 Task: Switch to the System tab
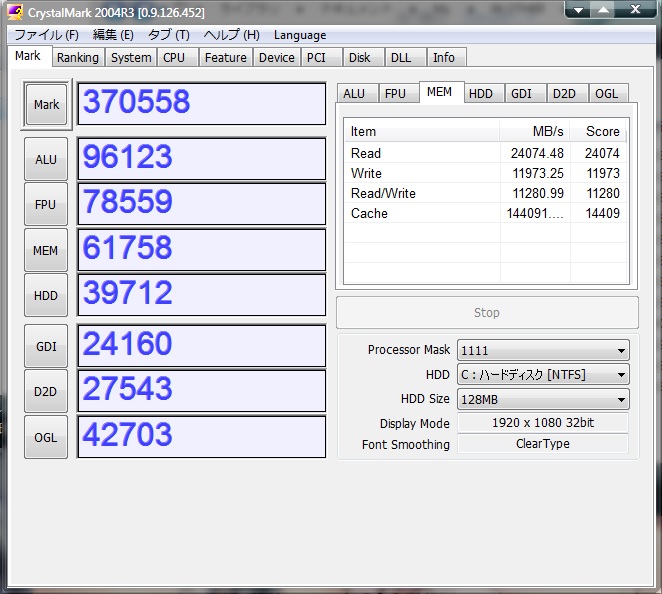coord(131,58)
